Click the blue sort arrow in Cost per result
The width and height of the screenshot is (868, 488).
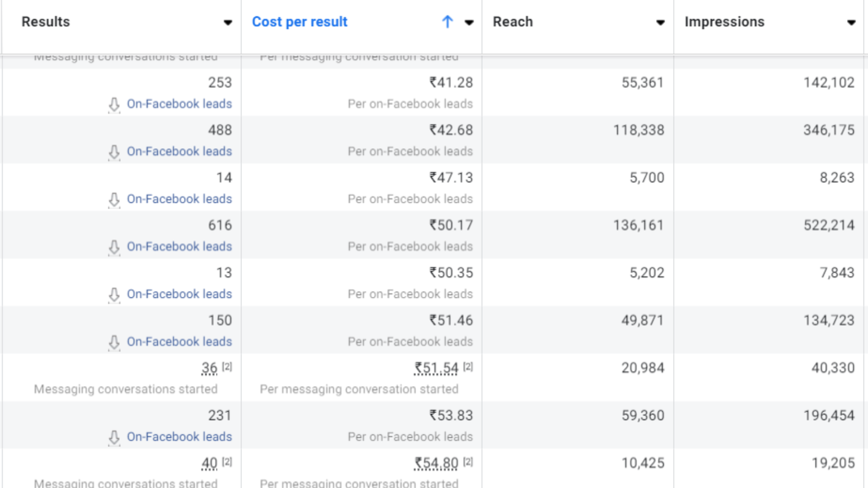447,22
